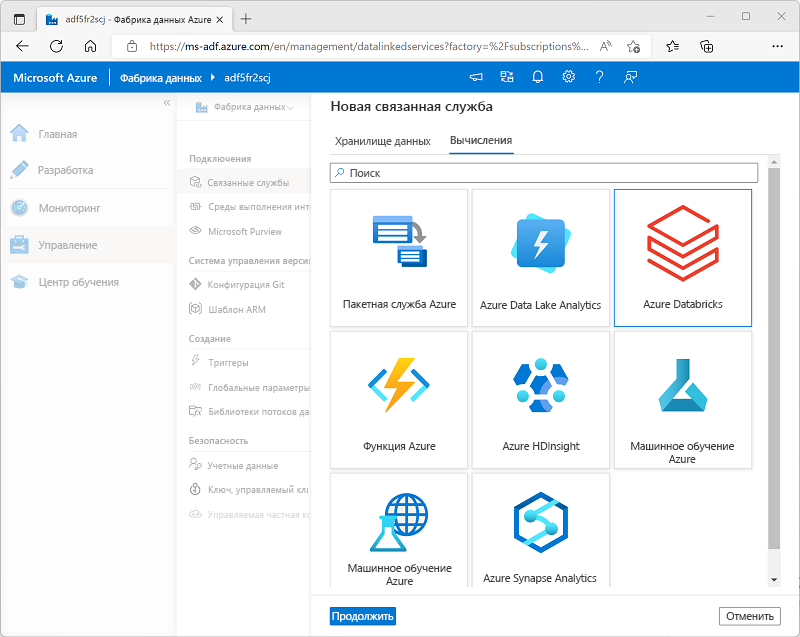This screenshot has width=800, height=637.
Task: Click the scroll down arrow of service list
Action: pyautogui.click(x=774, y=580)
